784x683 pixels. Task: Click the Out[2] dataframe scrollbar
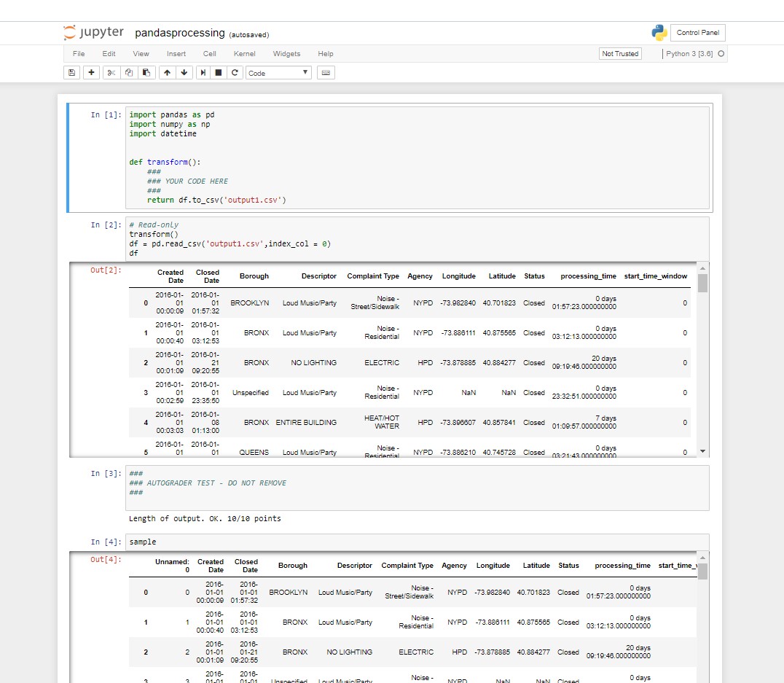click(701, 284)
